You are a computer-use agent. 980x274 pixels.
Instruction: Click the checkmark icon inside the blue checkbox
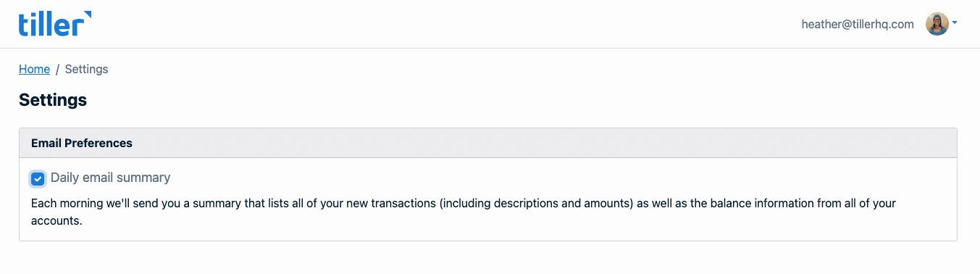(38, 178)
